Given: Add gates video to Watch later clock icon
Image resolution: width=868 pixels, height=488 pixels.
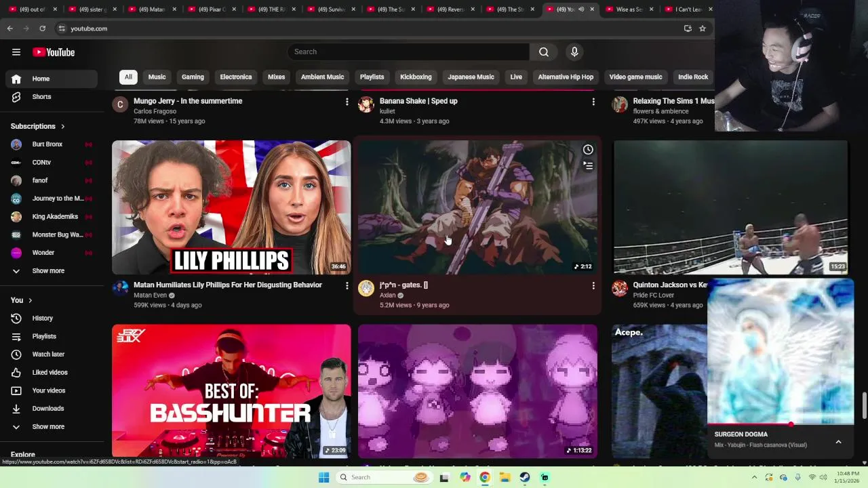Looking at the screenshot, I should click(x=588, y=150).
